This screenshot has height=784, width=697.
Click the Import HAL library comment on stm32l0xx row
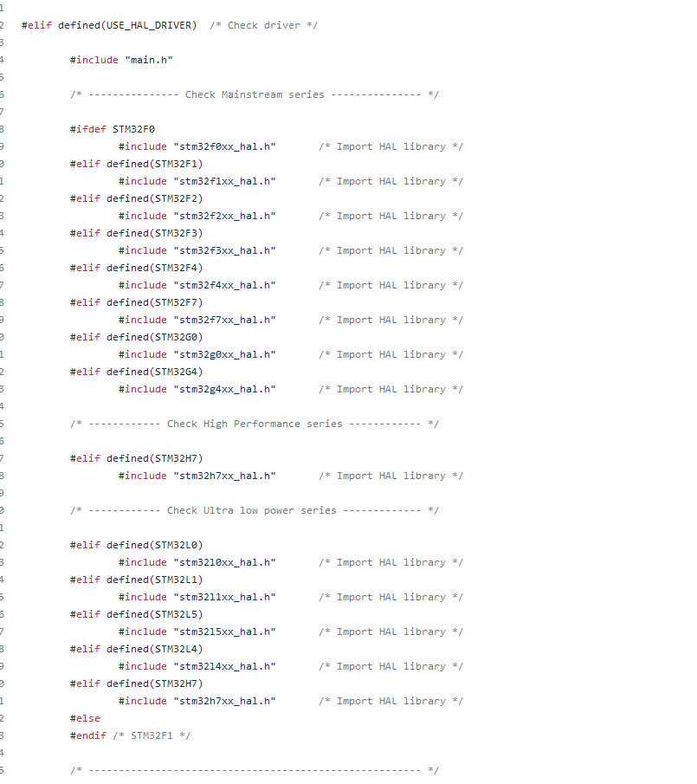coord(390,562)
